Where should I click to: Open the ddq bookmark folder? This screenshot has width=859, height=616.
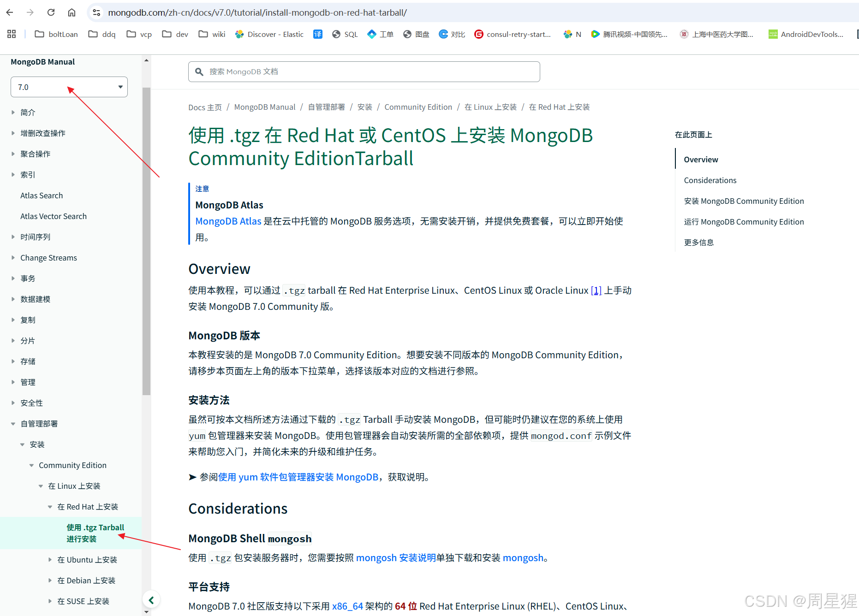[x=102, y=34]
